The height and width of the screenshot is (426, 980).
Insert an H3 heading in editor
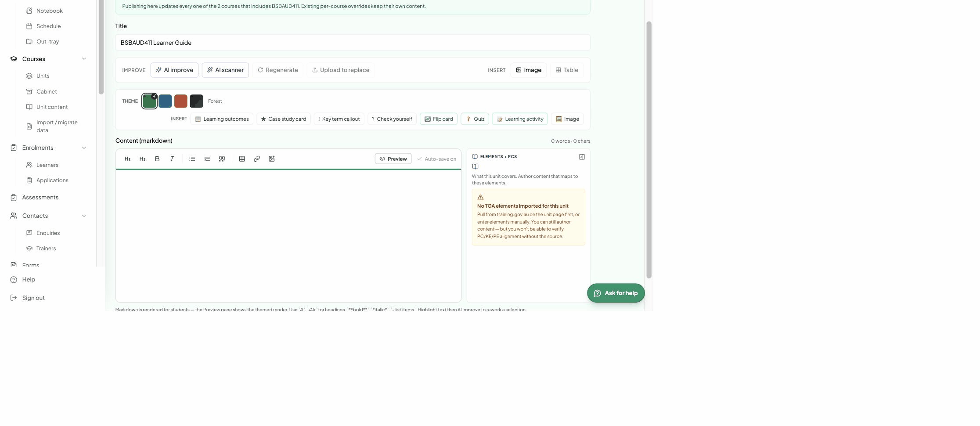142,159
